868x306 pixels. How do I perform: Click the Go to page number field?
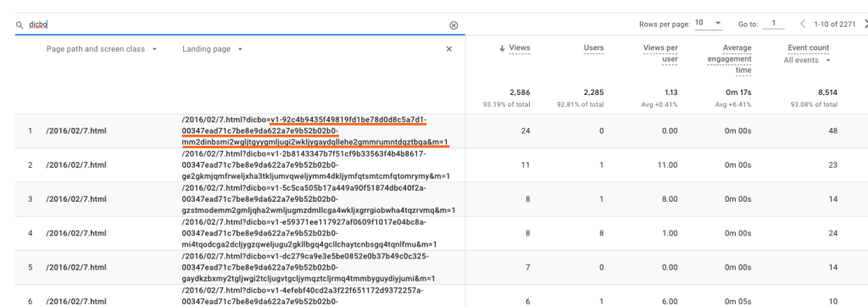[773, 24]
